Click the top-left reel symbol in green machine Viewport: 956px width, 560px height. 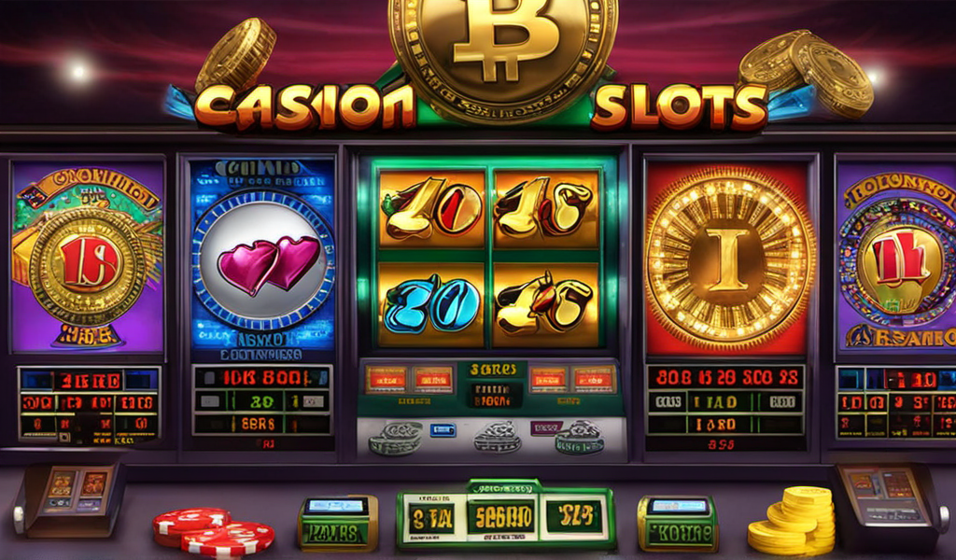[431, 209]
